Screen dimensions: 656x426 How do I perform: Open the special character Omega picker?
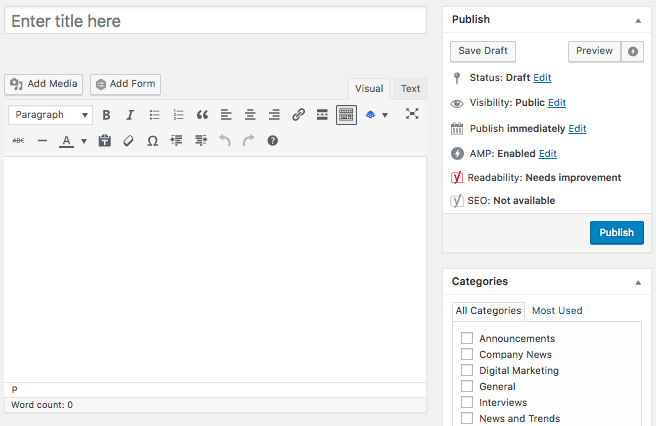153,141
